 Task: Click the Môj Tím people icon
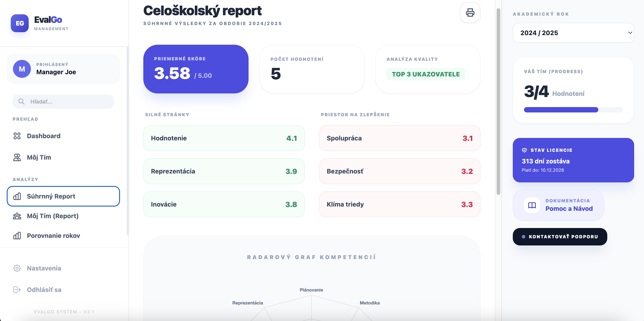point(17,157)
